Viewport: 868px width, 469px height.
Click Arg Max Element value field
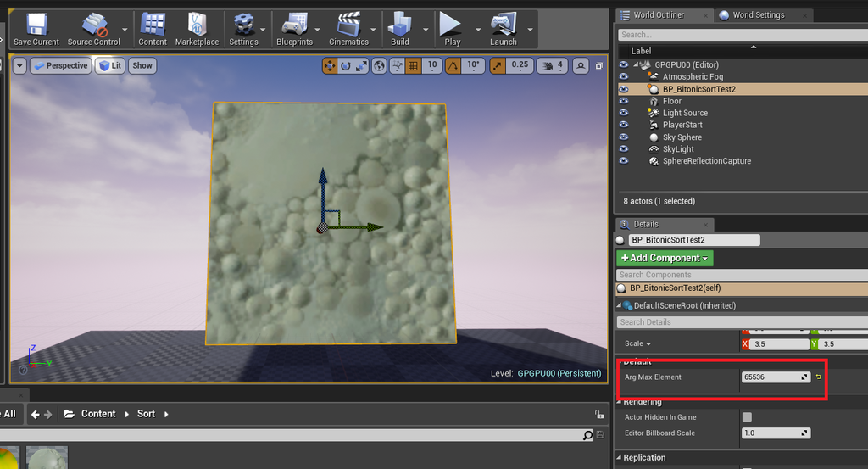(x=776, y=377)
